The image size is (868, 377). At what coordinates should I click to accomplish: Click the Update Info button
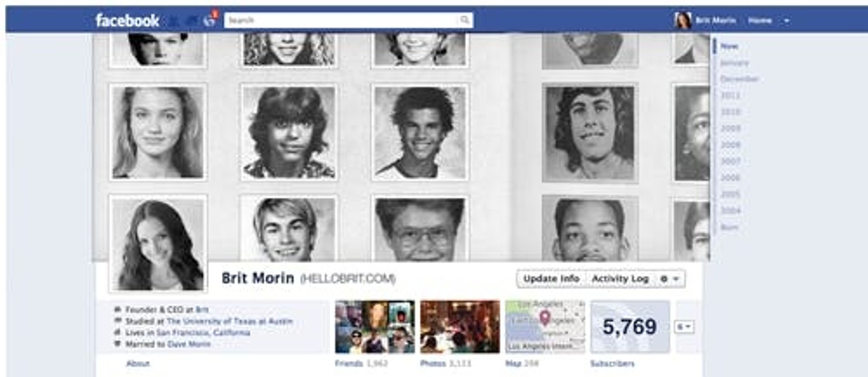click(x=551, y=279)
